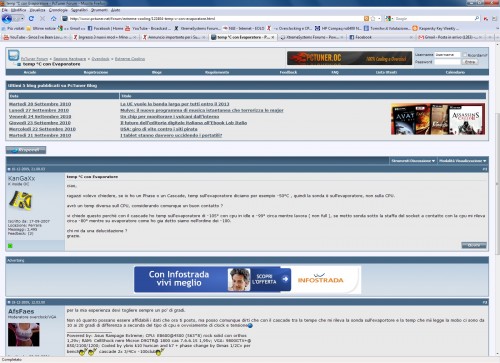This screenshot has height=363, width=500.
Task: Click the Rispondi reply button
Action: point(26,150)
